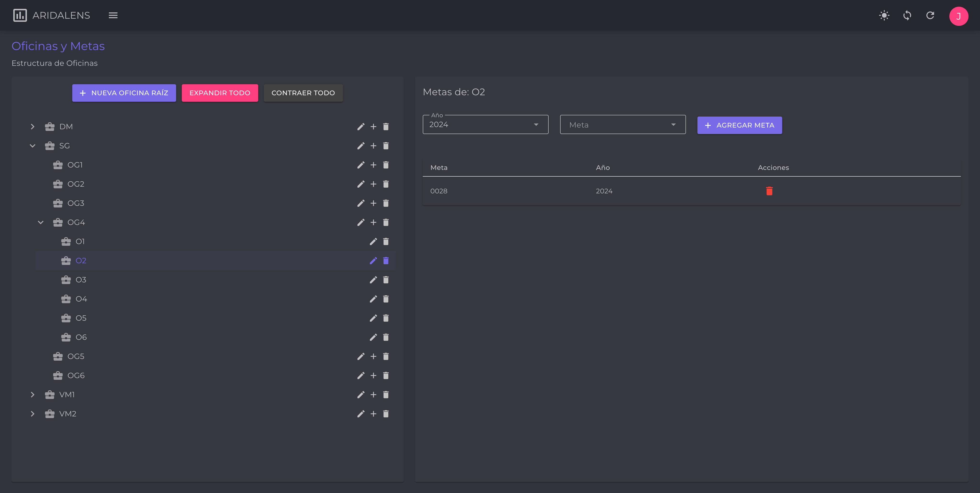The height and width of the screenshot is (493, 980).
Task: Open the theme brightness icon in the top bar
Action: click(x=884, y=16)
